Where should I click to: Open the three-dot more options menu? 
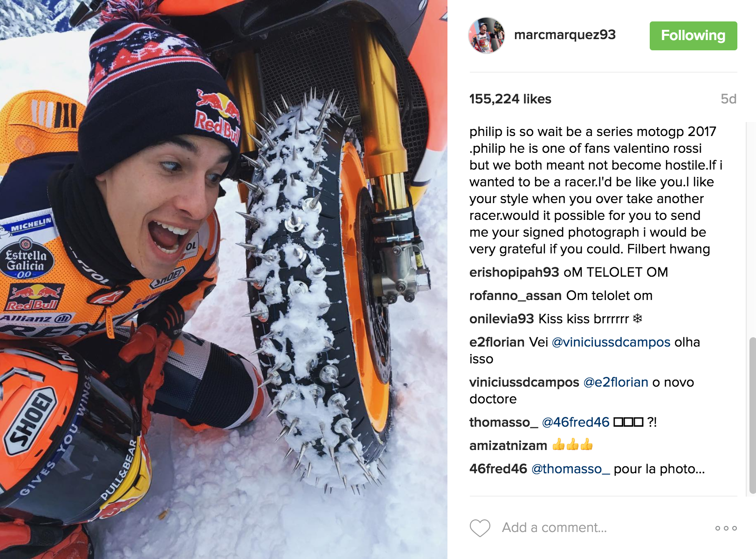726,528
